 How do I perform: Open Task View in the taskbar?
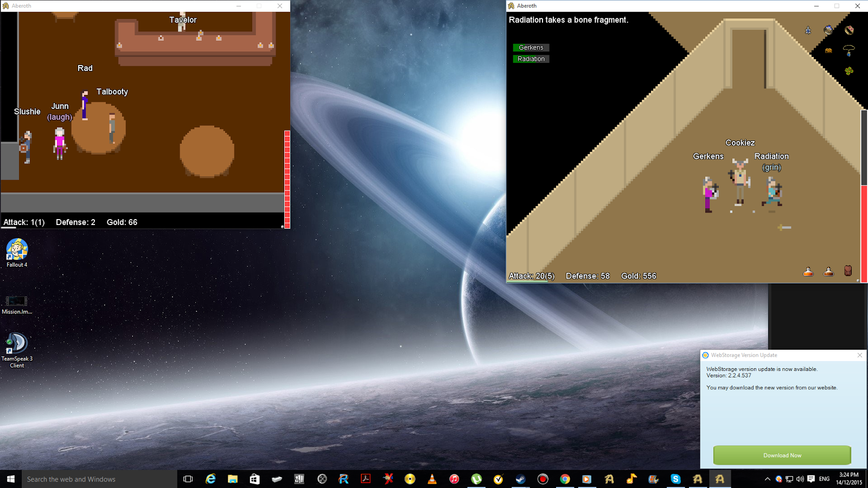[x=188, y=479]
